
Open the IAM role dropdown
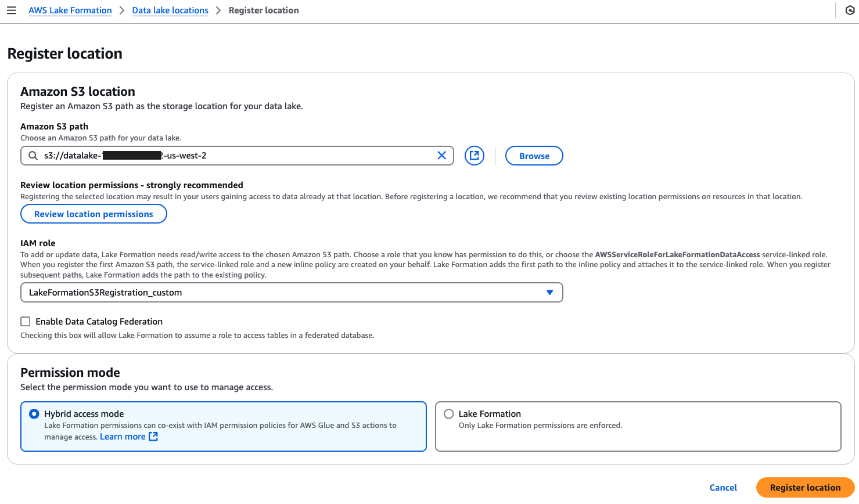tap(292, 293)
